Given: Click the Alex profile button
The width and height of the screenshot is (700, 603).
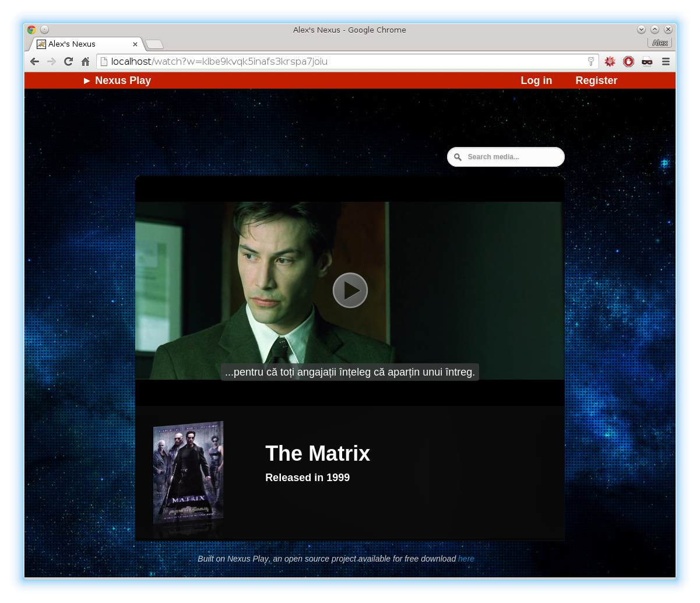Looking at the screenshot, I should [660, 43].
